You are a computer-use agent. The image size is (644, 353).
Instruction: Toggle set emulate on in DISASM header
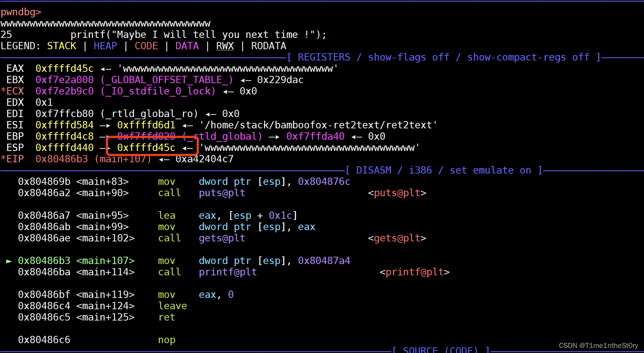coord(491,170)
